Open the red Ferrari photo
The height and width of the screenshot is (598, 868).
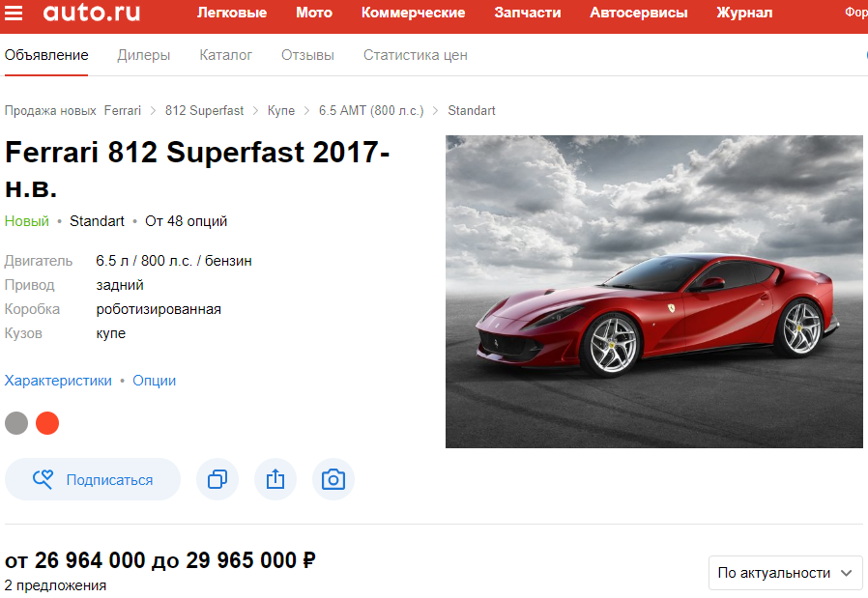pos(653,292)
